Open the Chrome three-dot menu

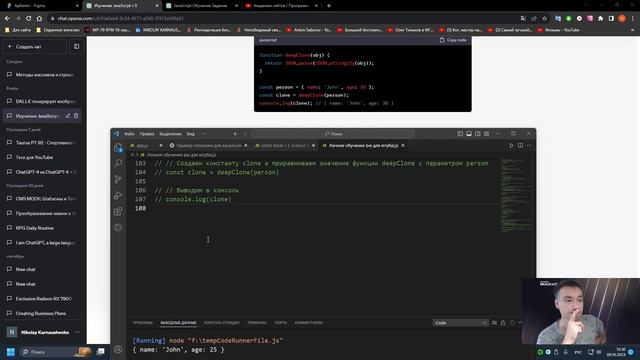(633, 18)
